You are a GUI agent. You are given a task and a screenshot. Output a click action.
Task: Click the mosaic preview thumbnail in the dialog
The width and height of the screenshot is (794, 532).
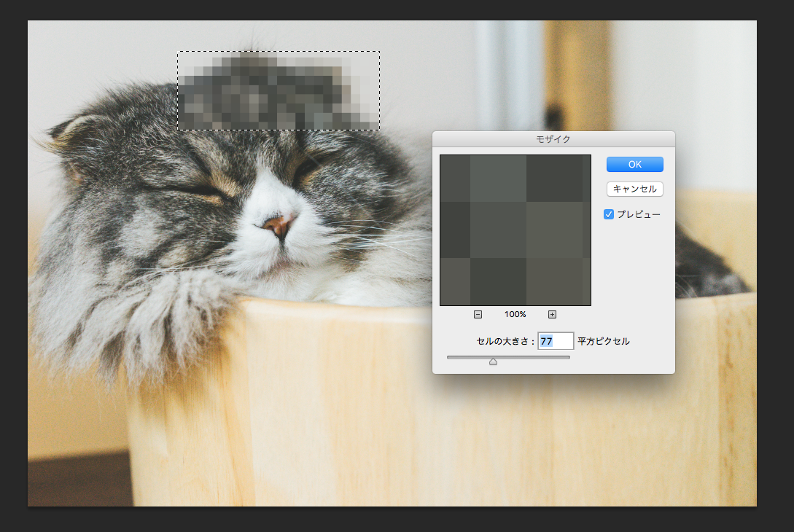coord(515,230)
